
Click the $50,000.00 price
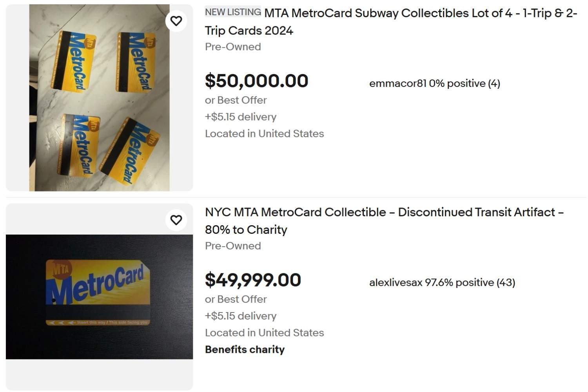click(256, 81)
